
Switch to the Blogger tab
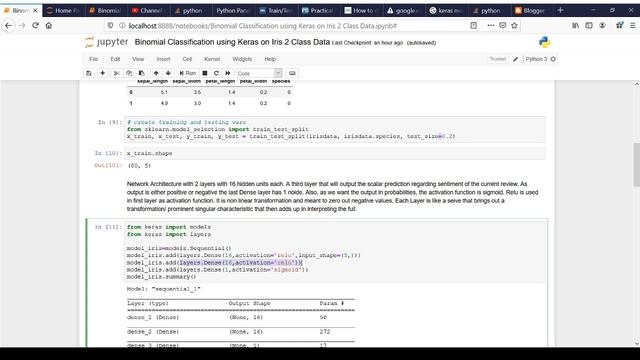point(531,11)
